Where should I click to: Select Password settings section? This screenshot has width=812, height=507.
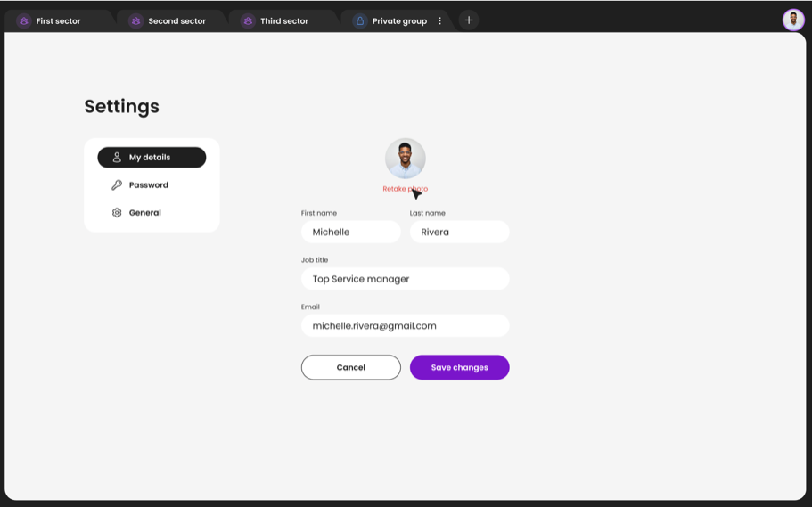148,185
